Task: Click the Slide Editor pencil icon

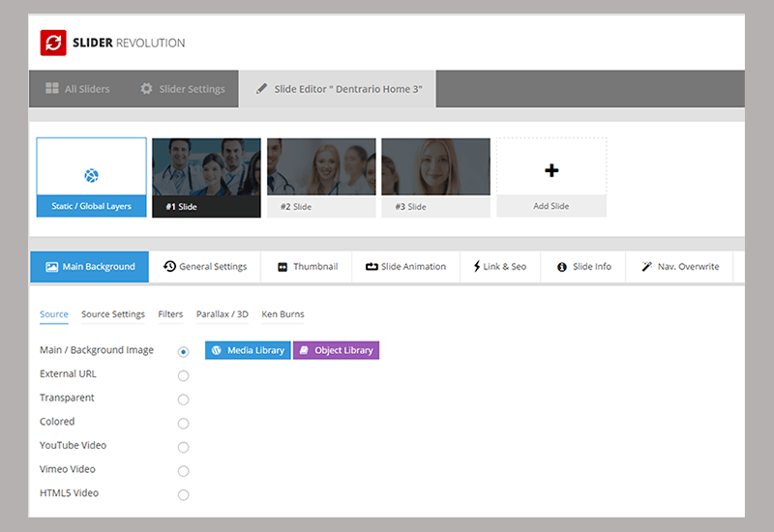Action: tap(261, 89)
